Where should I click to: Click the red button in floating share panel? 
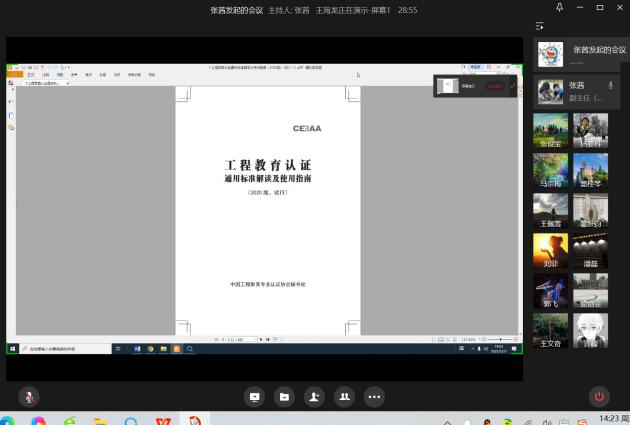click(494, 87)
